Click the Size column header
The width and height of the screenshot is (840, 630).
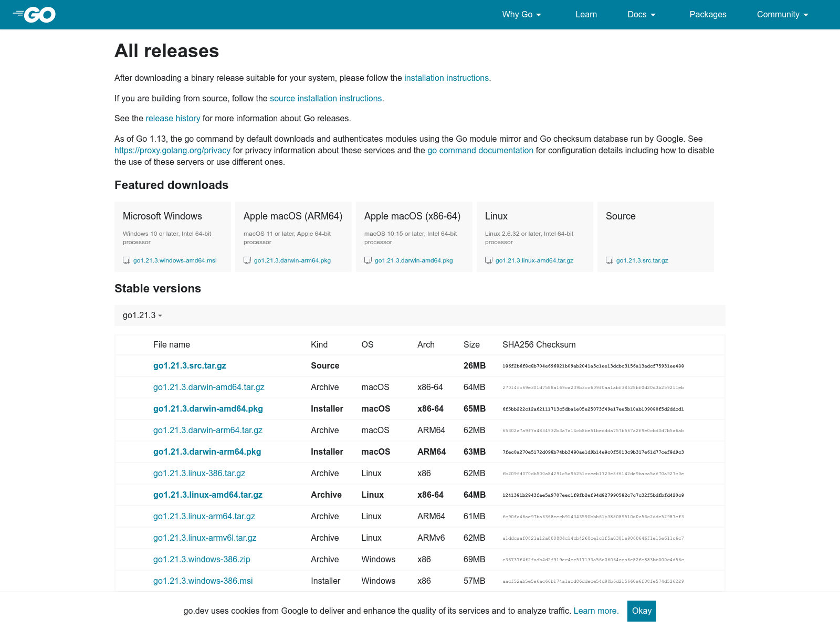[471, 345]
